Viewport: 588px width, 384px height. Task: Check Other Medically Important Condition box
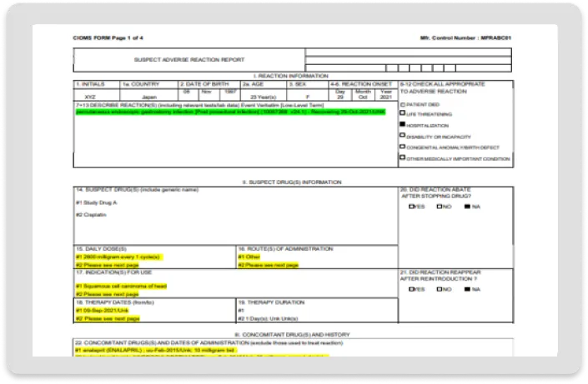(403, 157)
